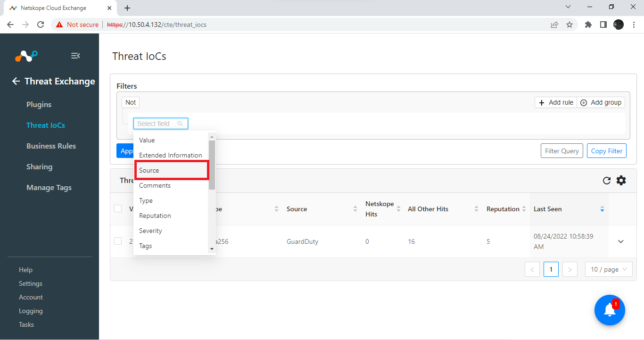Click the Netskope logo in sidebar
The height and width of the screenshot is (340, 644).
point(26,56)
